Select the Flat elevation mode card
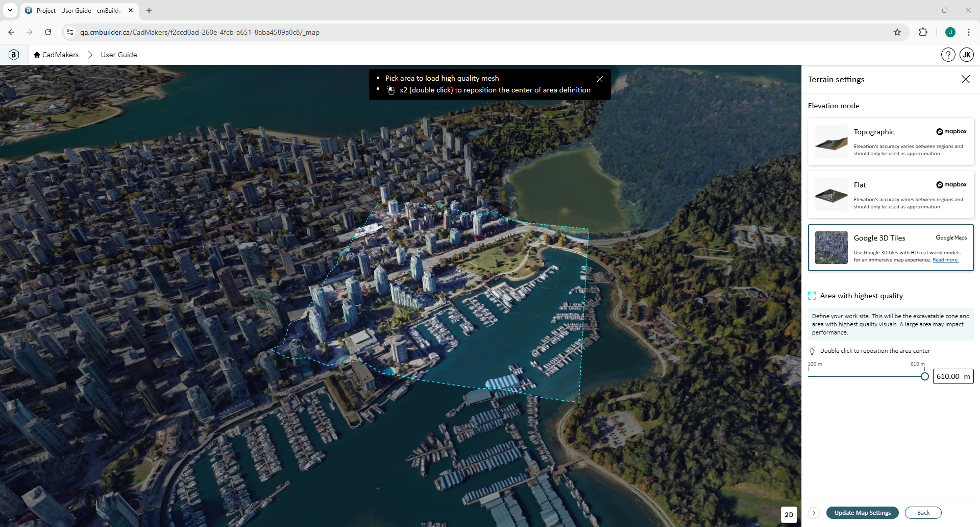 click(x=891, y=195)
